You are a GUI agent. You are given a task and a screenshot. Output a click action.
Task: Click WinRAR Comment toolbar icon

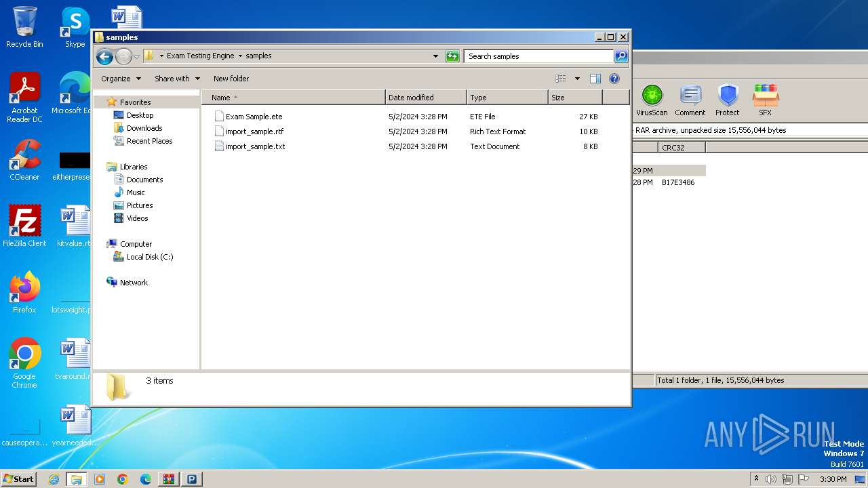690,100
